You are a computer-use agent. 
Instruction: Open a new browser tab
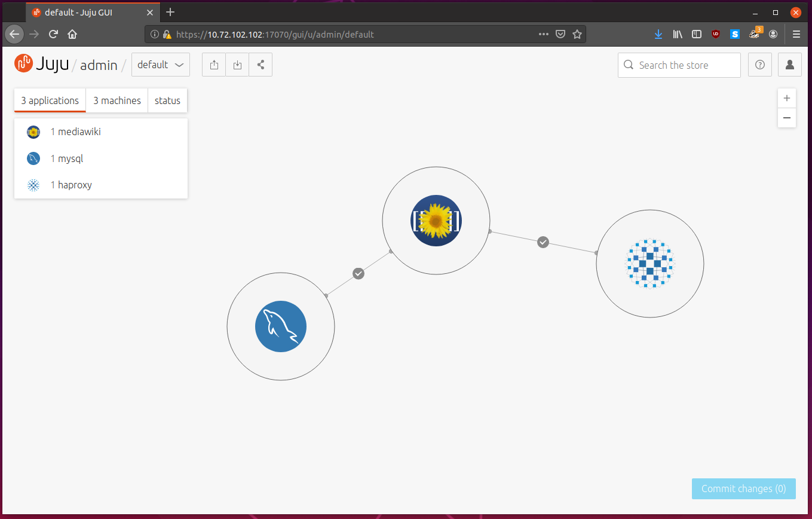170,12
